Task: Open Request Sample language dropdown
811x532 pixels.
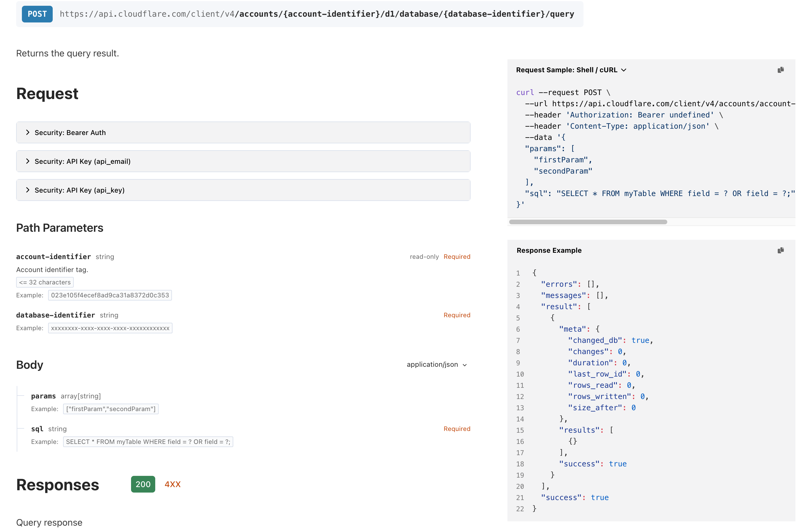Action: point(571,70)
